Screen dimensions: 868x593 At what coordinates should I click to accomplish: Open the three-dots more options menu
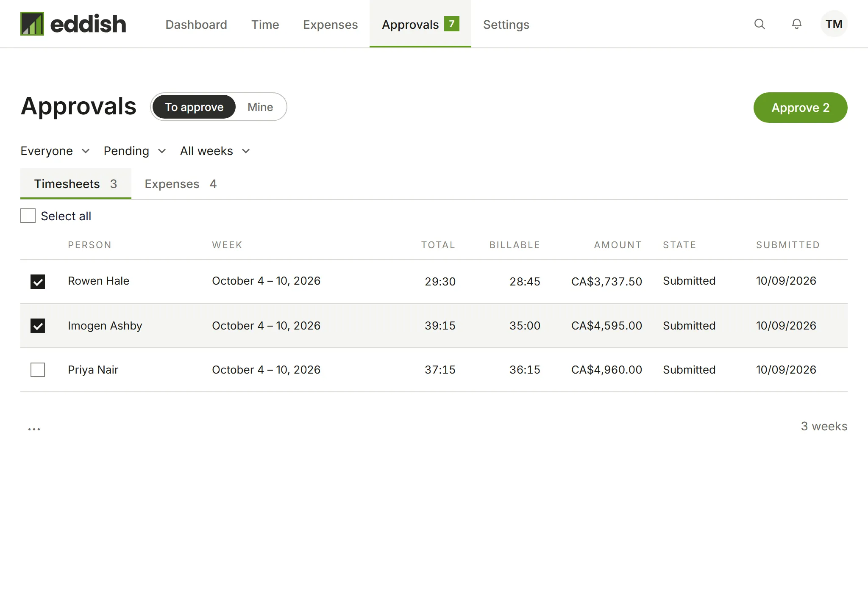pyautogui.click(x=34, y=429)
